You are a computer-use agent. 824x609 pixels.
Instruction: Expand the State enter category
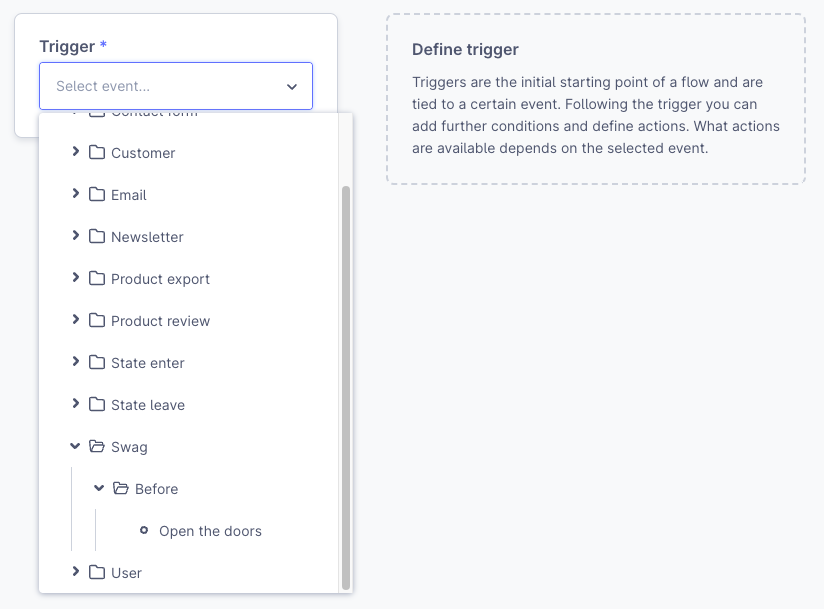pos(77,363)
